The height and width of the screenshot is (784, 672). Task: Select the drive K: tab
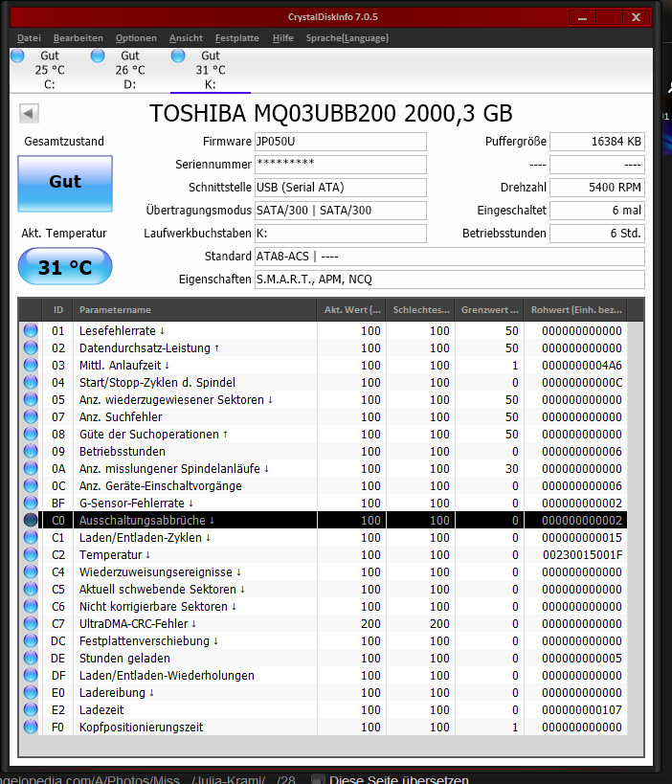(x=211, y=70)
